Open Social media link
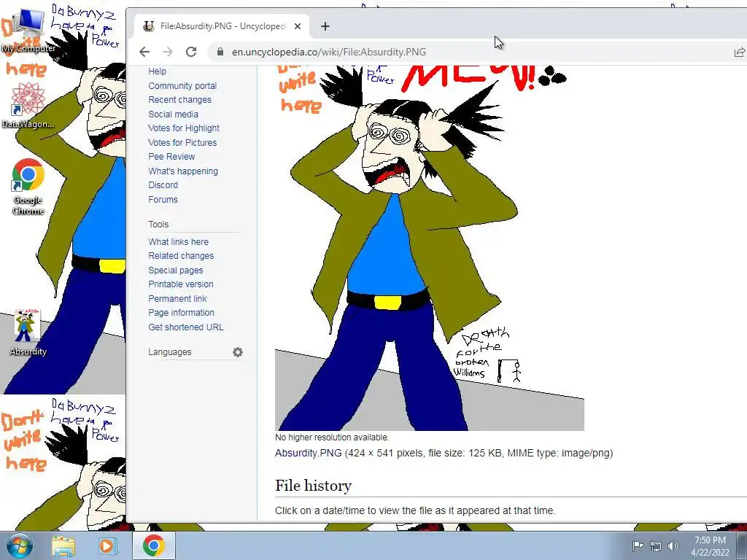 pos(173,114)
